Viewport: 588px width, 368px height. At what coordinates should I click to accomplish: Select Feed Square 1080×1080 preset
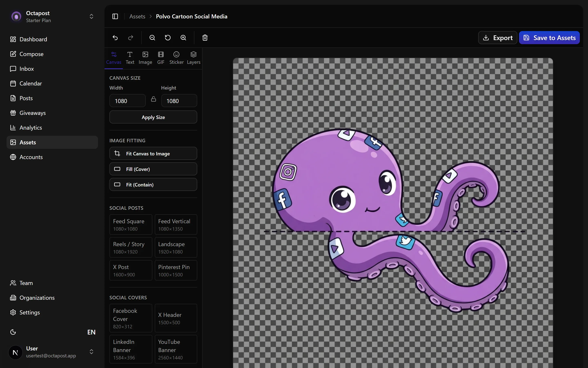pyautogui.click(x=131, y=224)
